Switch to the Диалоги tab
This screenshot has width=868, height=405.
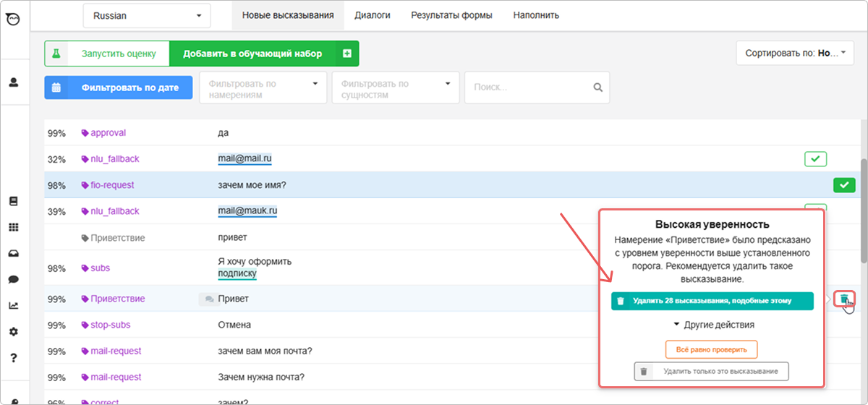click(x=372, y=15)
